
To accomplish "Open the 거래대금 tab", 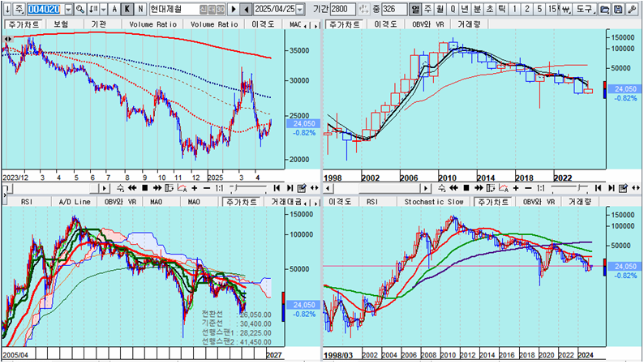I will coord(286,202).
